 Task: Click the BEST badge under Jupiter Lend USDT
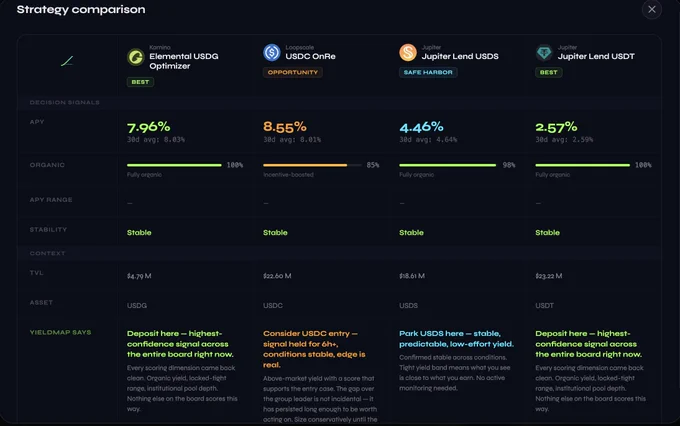549,72
